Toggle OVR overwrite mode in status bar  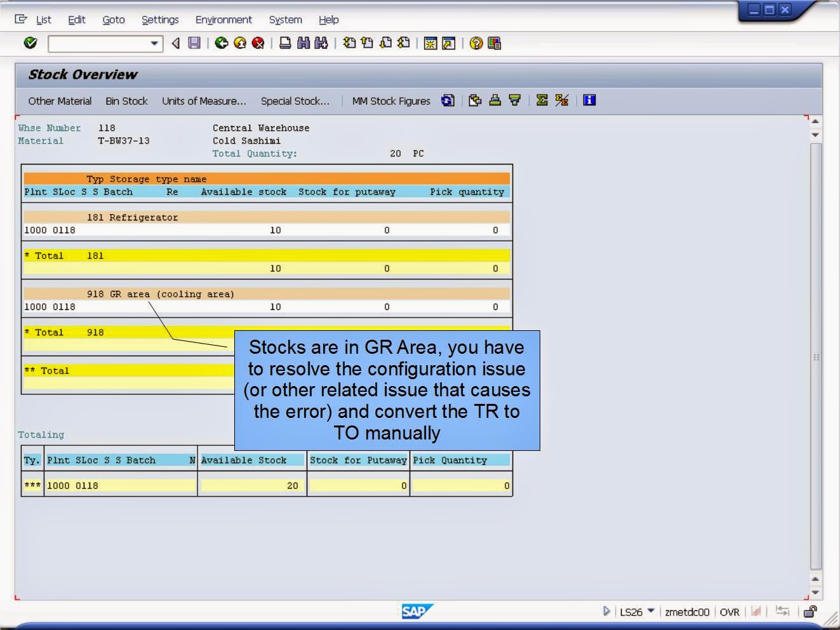pos(730,612)
